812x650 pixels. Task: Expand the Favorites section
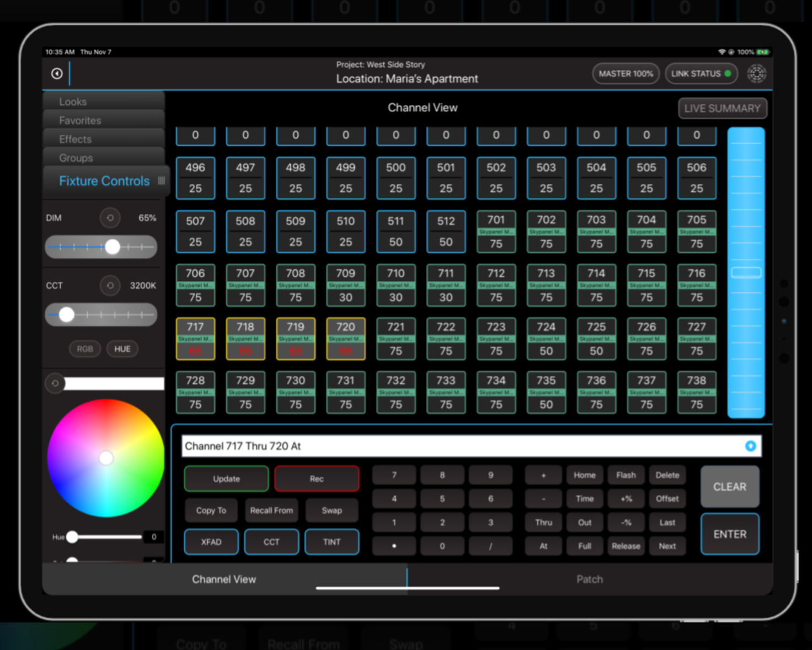[104, 120]
